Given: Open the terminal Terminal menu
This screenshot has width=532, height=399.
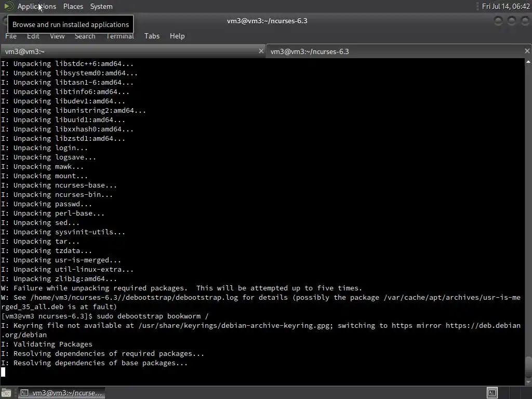Looking at the screenshot, I should pyautogui.click(x=120, y=36).
